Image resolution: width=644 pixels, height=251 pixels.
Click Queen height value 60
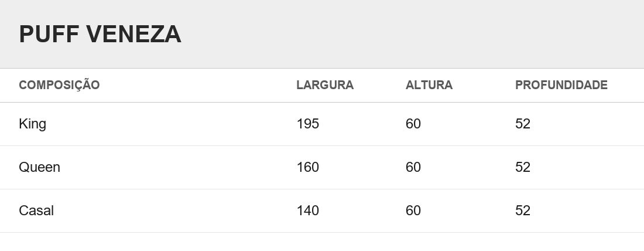click(x=413, y=167)
